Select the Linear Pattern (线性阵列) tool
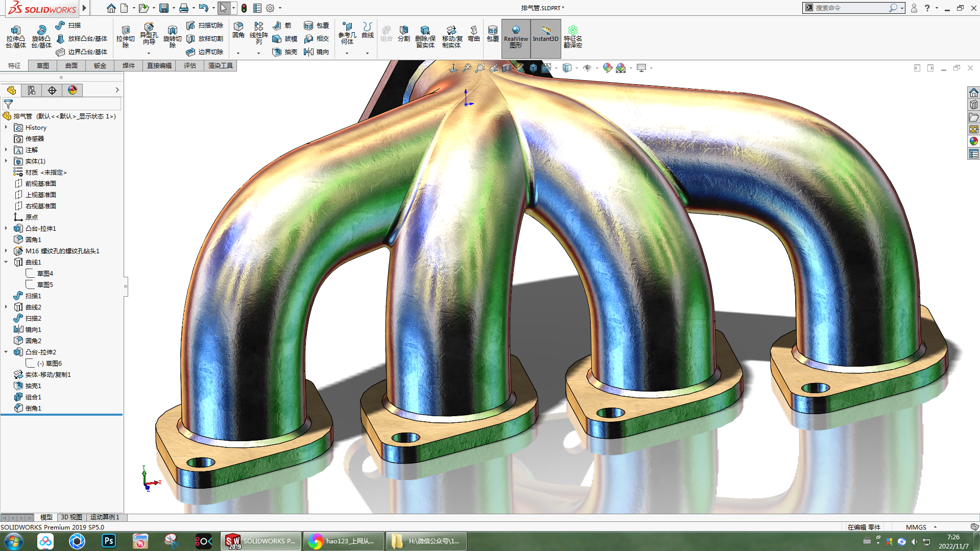The height and width of the screenshot is (551, 980). coord(259,33)
